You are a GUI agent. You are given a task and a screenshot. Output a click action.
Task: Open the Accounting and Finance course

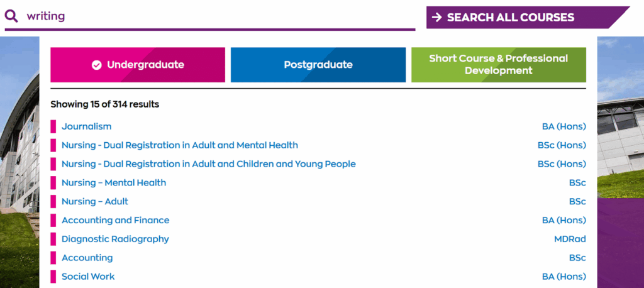[115, 221]
